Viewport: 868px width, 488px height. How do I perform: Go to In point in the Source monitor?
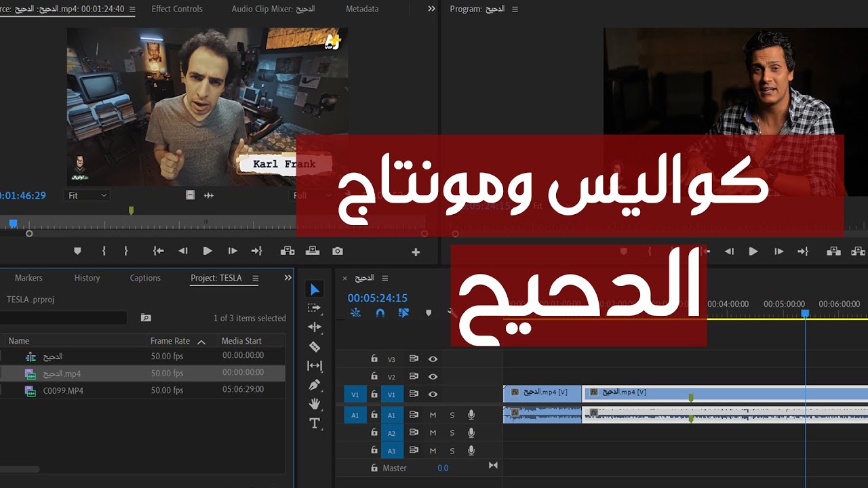pyautogui.click(x=158, y=251)
